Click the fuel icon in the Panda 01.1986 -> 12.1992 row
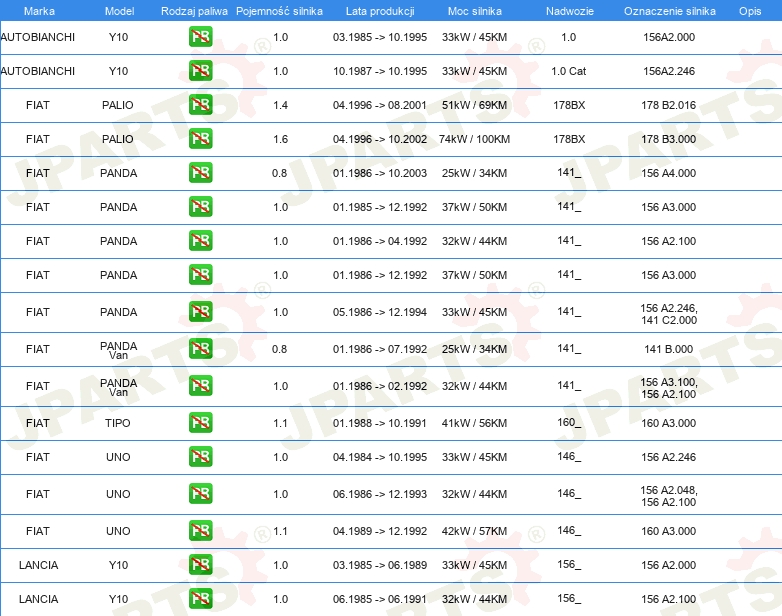This screenshot has height=616, width=782. point(200,274)
